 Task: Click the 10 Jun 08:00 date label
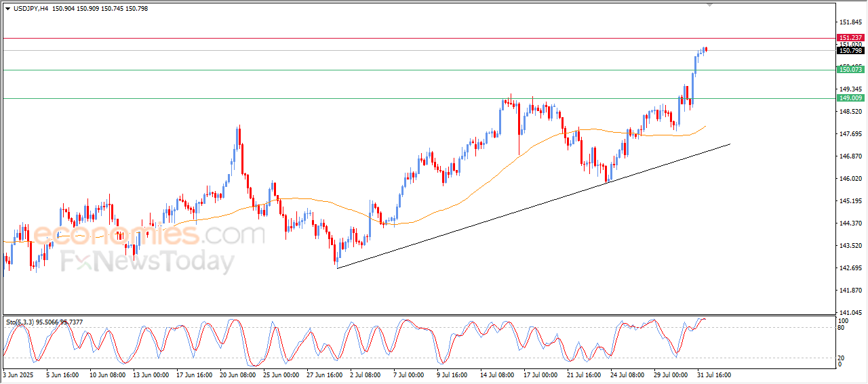click(x=106, y=374)
